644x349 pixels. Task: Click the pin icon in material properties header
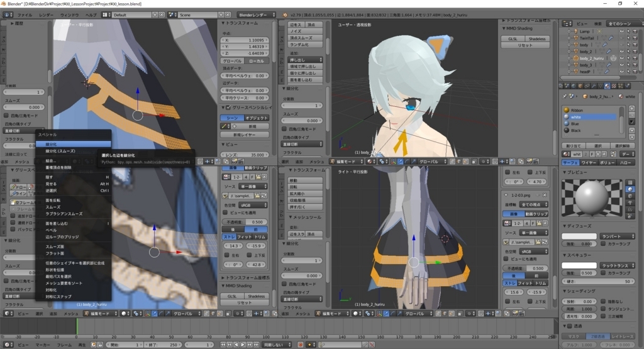tap(565, 96)
